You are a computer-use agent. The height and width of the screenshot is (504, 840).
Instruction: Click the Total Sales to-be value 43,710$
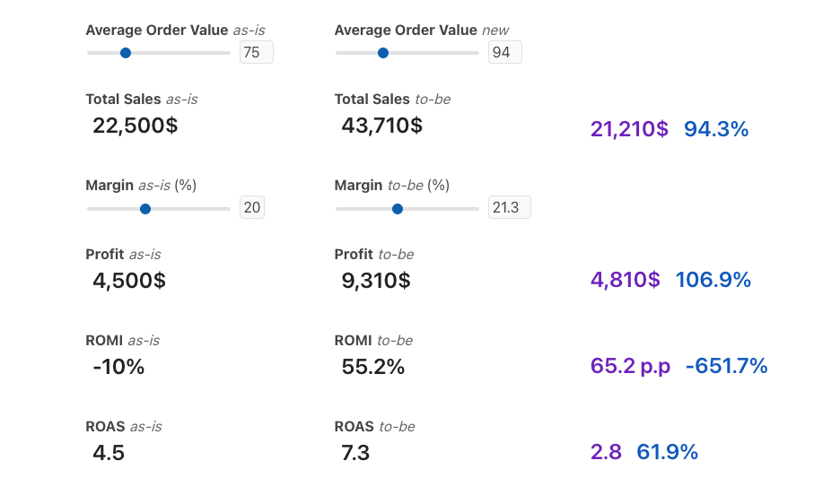pyautogui.click(x=381, y=126)
